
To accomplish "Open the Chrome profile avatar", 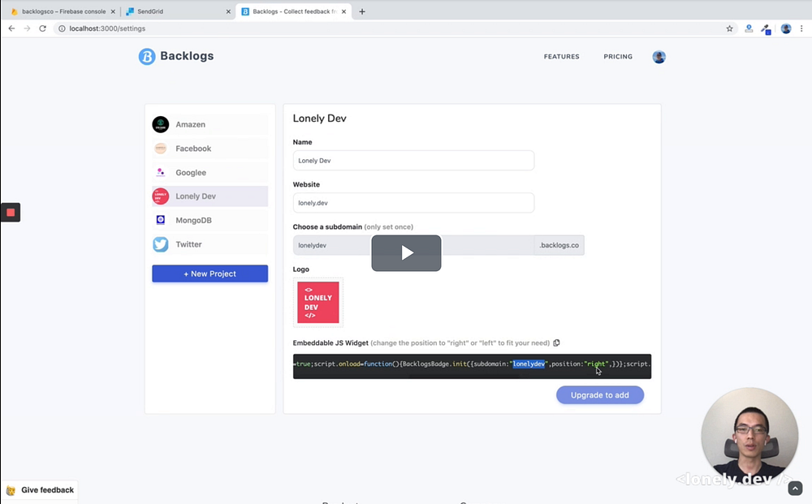I will [786, 28].
